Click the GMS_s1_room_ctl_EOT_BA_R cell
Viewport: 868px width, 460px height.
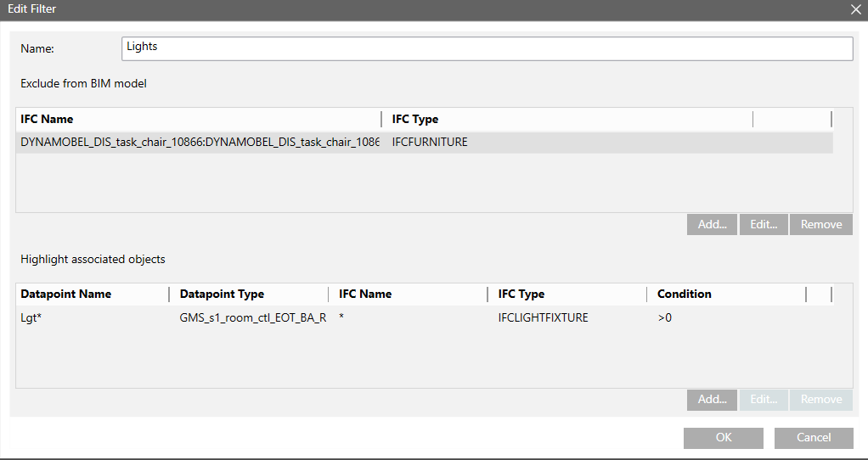(253, 317)
